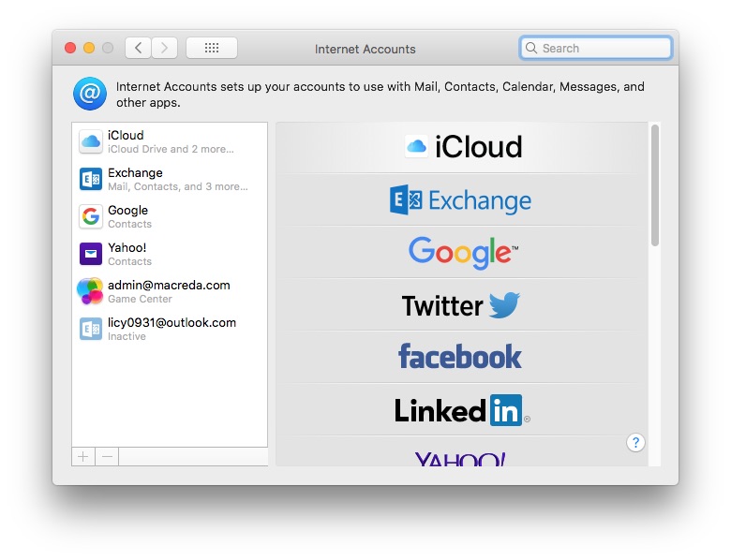Click the Yahoo! mail icon in accounts list
Image resolution: width=731 pixels, height=560 pixels.
pyautogui.click(x=91, y=254)
